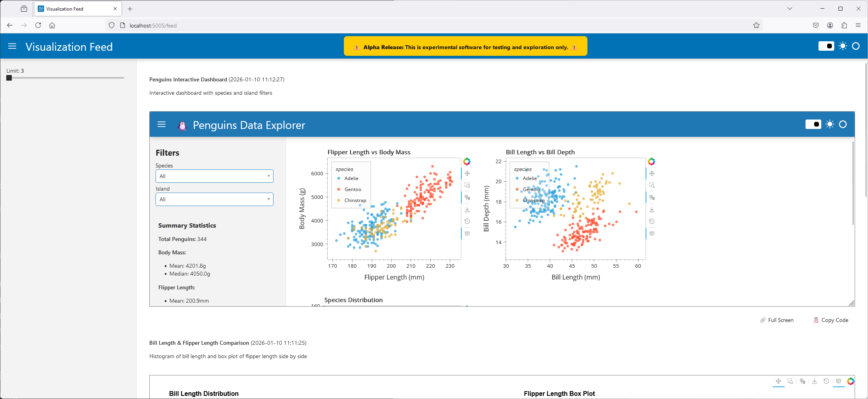The width and height of the screenshot is (868, 399).
Task: Click the Copy Code button
Action: (x=831, y=320)
